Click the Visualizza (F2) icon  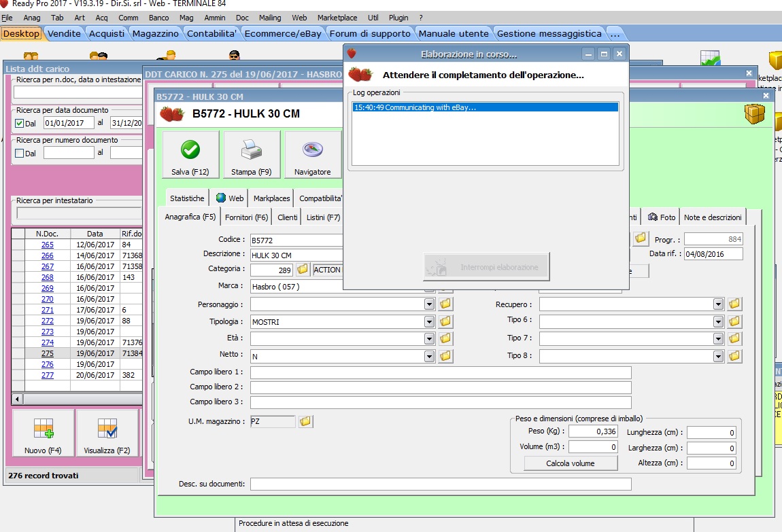pyautogui.click(x=107, y=429)
